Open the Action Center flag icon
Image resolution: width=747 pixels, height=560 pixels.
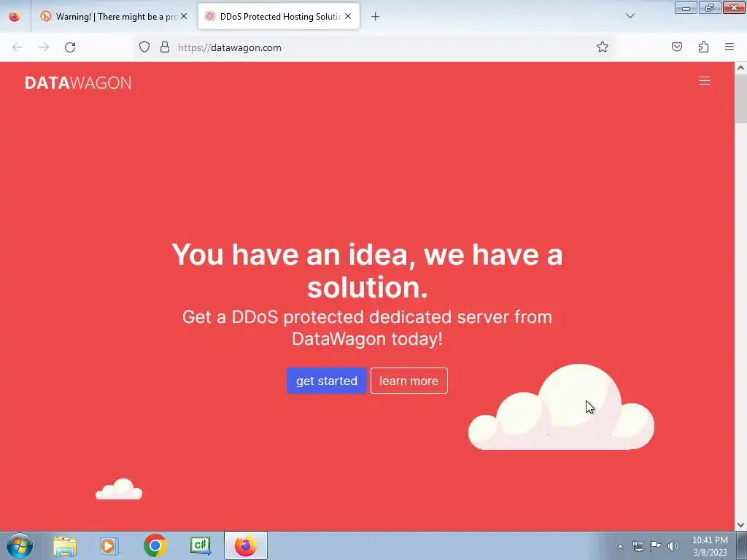coord(656,545)
